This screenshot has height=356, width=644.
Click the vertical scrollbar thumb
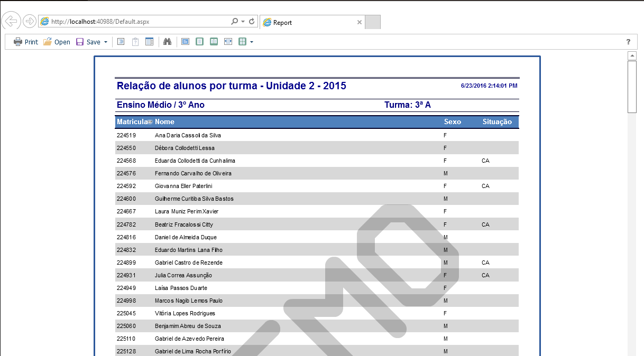coord(632,87)
